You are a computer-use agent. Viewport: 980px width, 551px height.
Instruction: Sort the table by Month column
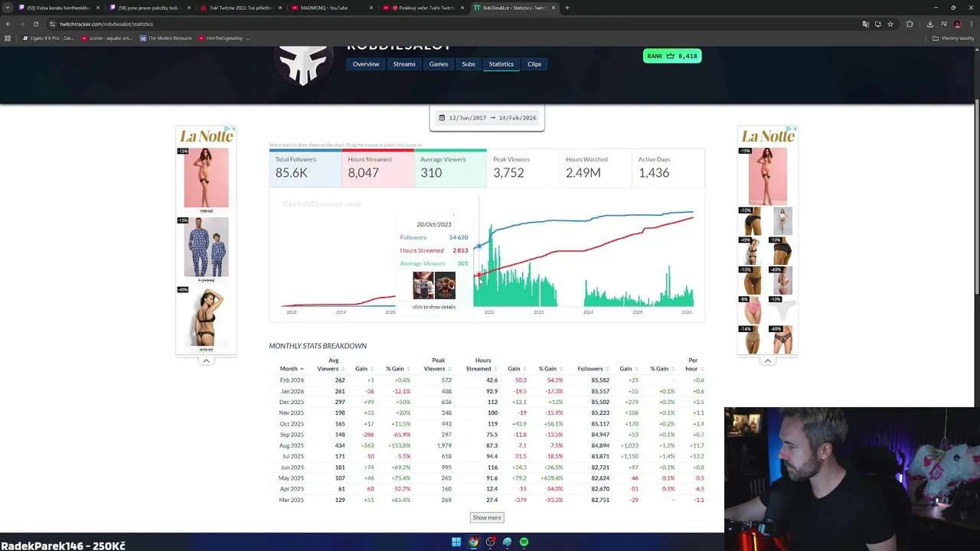tap(291, 369)
